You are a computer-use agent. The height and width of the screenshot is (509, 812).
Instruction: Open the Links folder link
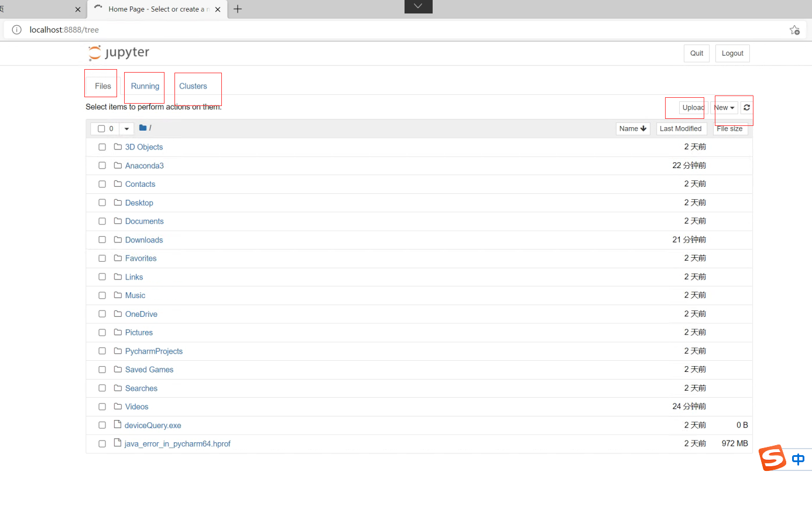134,277
